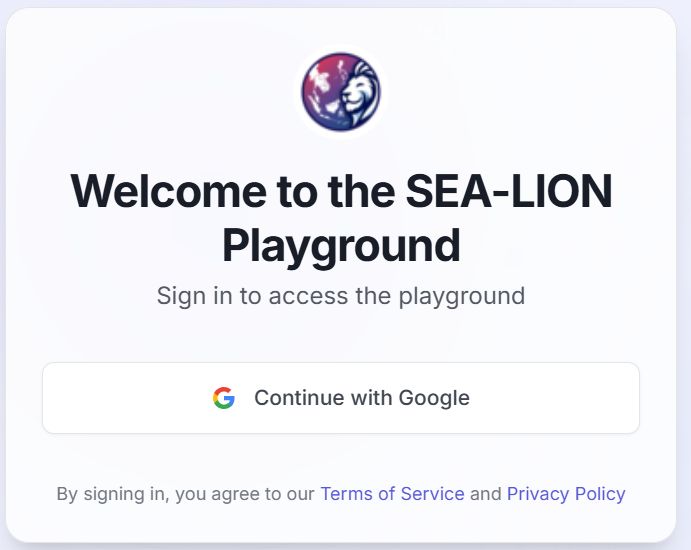Click the Google G icon
The width and height of the screenshot is (691, 550).
pos(224,398)
